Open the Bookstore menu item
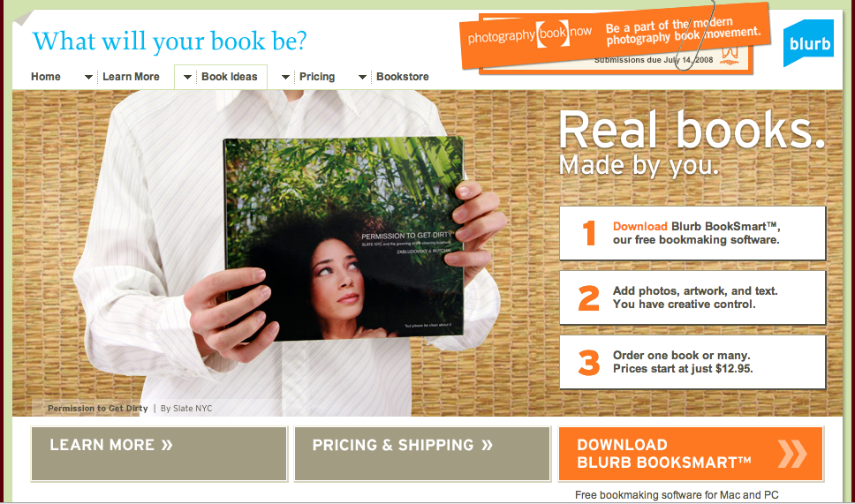Image resolution: width=855 pixels, height=504 pixels. [x=403, y=77]
